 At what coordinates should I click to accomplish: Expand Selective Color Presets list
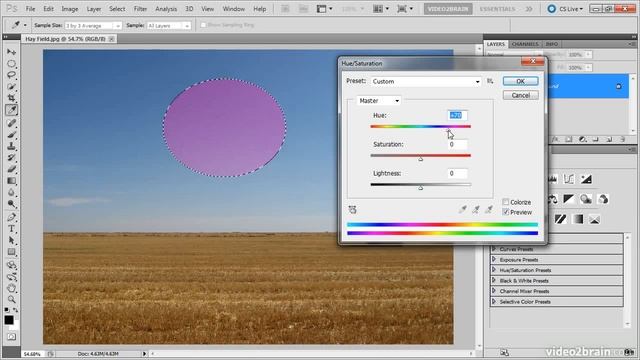coord(494,302)
